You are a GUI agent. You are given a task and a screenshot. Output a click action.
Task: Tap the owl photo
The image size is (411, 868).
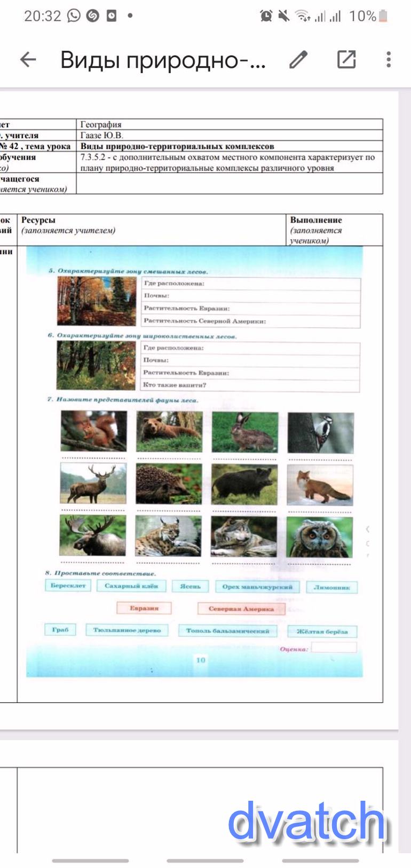click(319, 537)
